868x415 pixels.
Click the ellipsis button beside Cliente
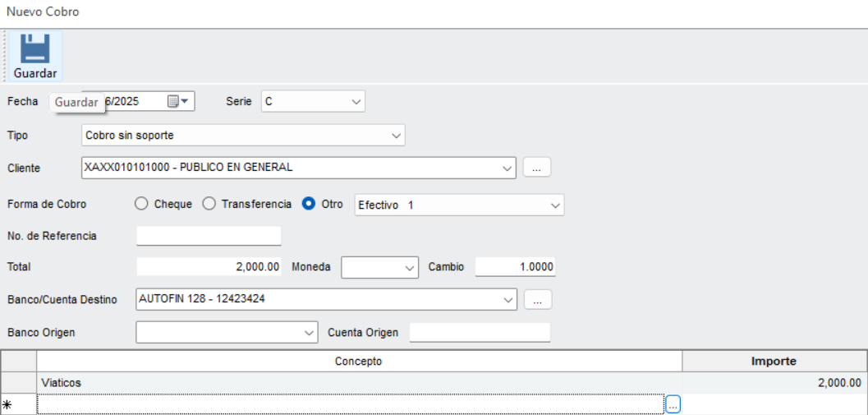(537, 168)
